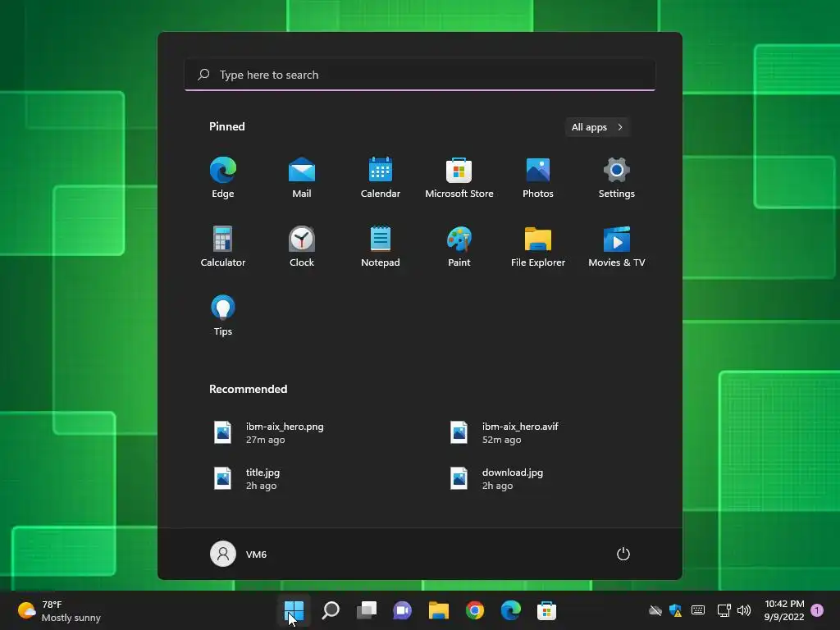This screenshot has width=840, height=630.
Task: Open the weather widget showing 78°F
Action: tap(59, 610)
